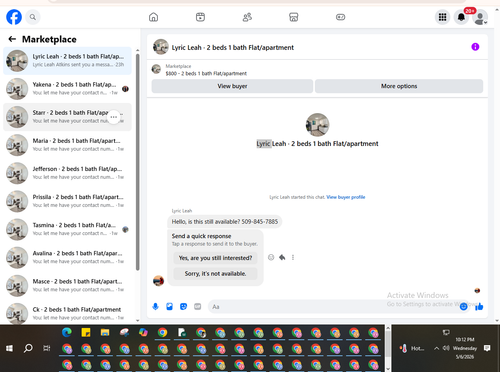Click the large listing photo in chat
Image resolution: width=500 pixels, height=372 pixels.
pos(317,125)
